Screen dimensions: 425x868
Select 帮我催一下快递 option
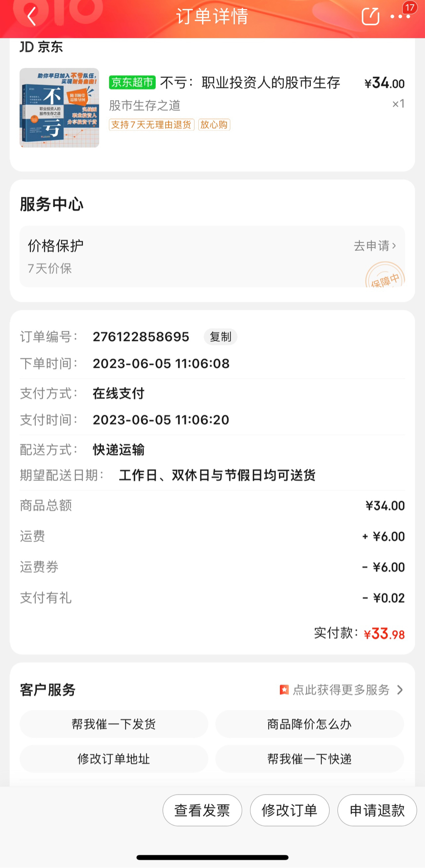(309, 759)
